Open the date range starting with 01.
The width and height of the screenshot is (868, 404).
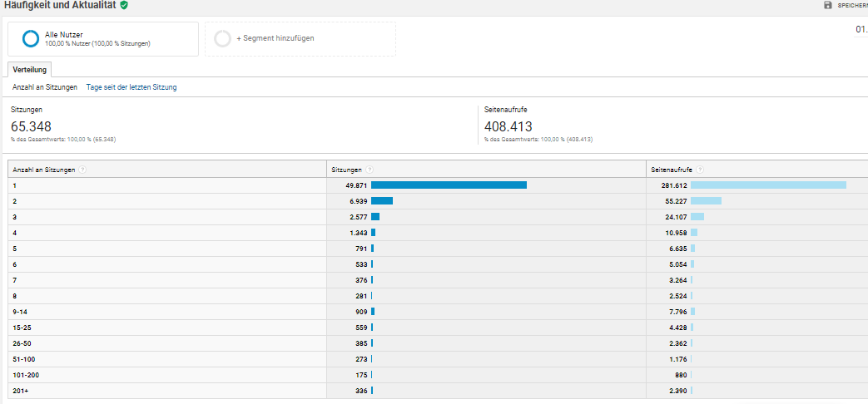861,29
